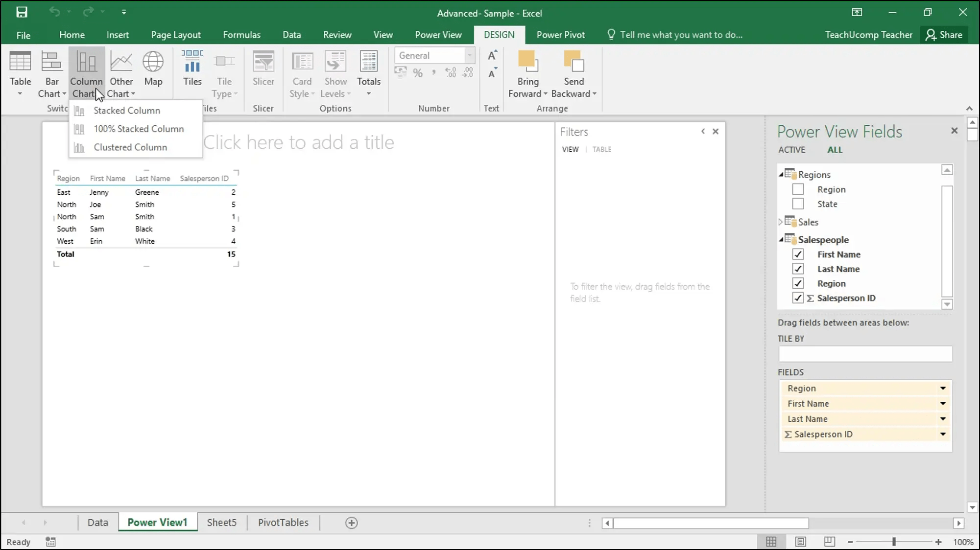980x550 pixels.
Task: Click ALL in Power View Fields
Action: (x=835, y=150)
